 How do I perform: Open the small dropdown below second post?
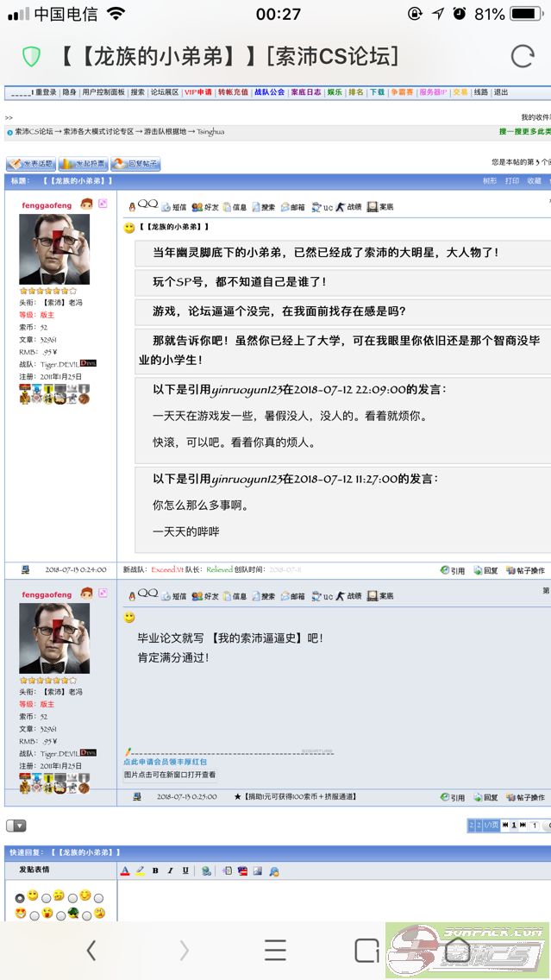pyautogui.click(x=16, y=826)
